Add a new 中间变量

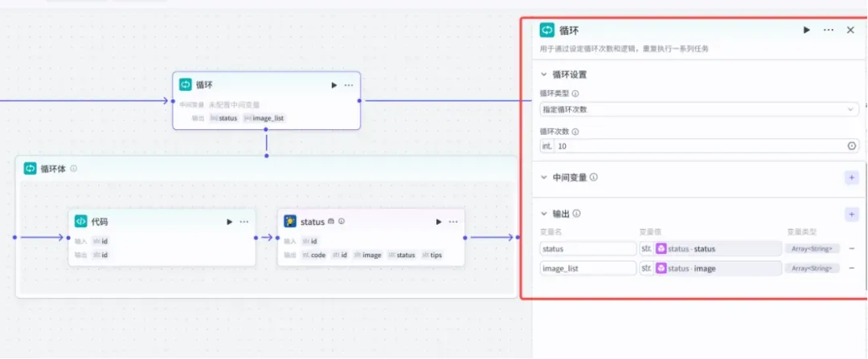(851, 177)
